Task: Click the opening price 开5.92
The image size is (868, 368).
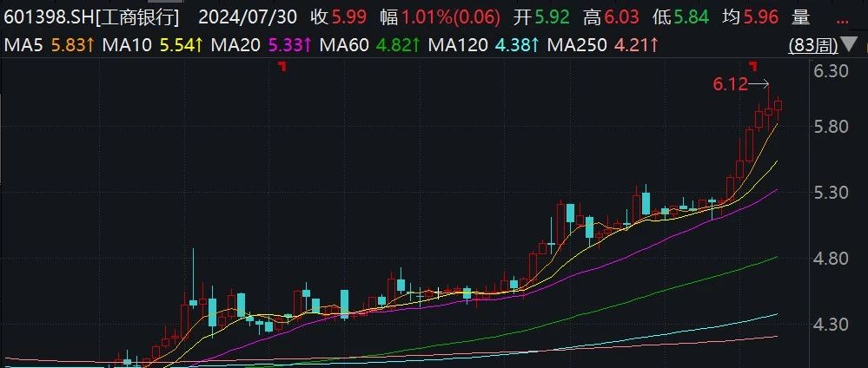Action: pos(540,17)
